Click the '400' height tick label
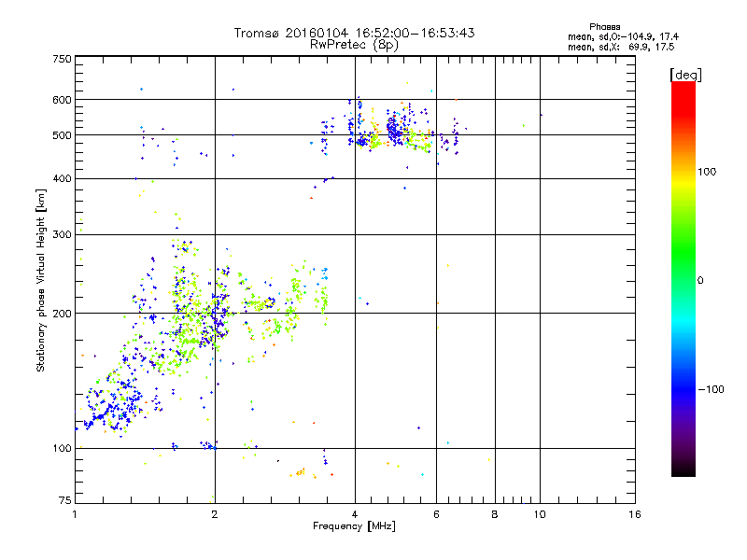Image resolution: width=747 pixels, height=560 pixels. [62, 179]
